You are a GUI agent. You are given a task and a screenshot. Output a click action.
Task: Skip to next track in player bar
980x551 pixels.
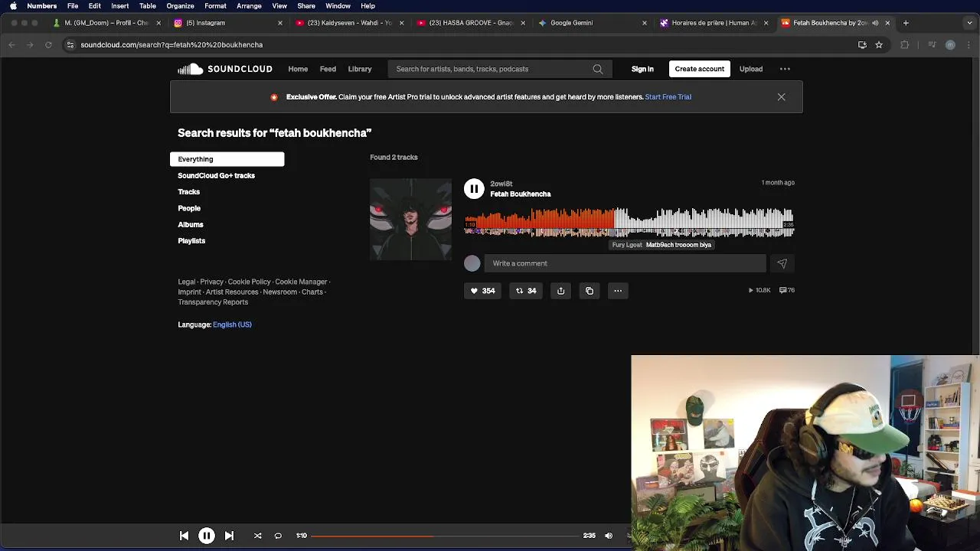pyautogui.click(x=229, y=536)
